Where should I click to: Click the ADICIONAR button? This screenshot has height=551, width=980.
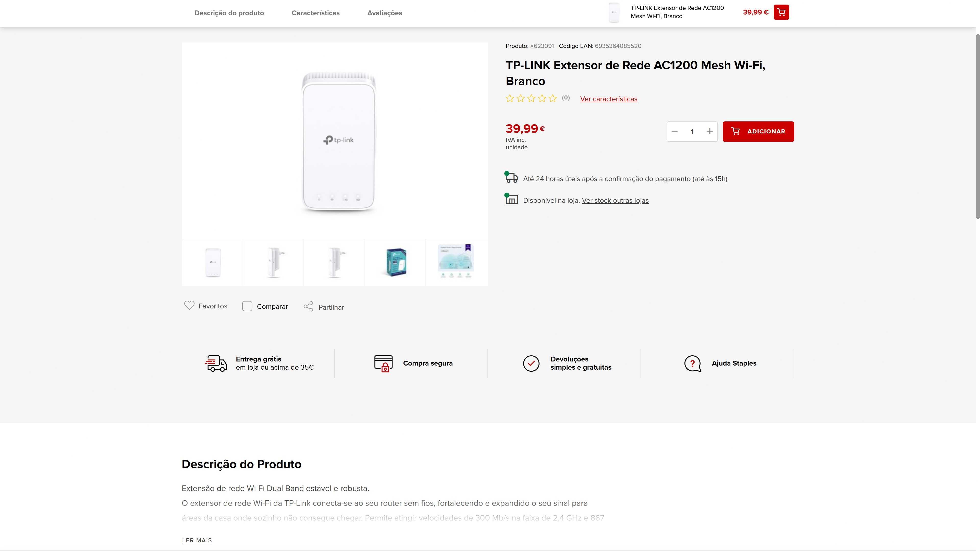click(x=758, y=132)
